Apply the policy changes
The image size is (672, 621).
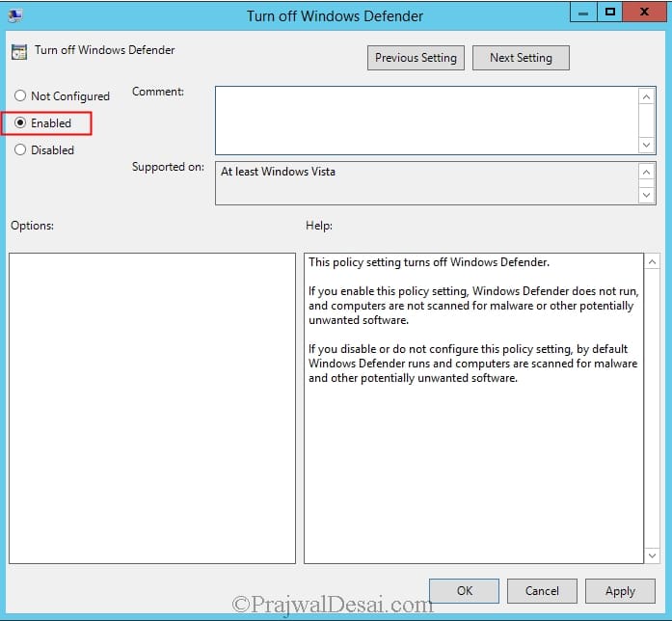pyautogui.click(x=620, y=591)
